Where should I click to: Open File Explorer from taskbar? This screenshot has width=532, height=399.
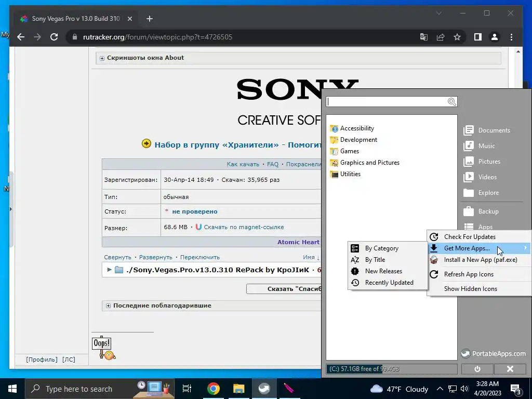[238, 389]
